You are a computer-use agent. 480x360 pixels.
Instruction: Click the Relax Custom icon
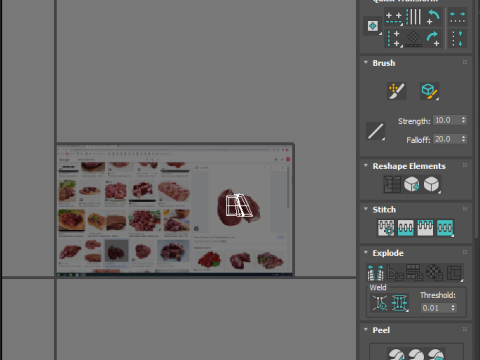point(431,184)
